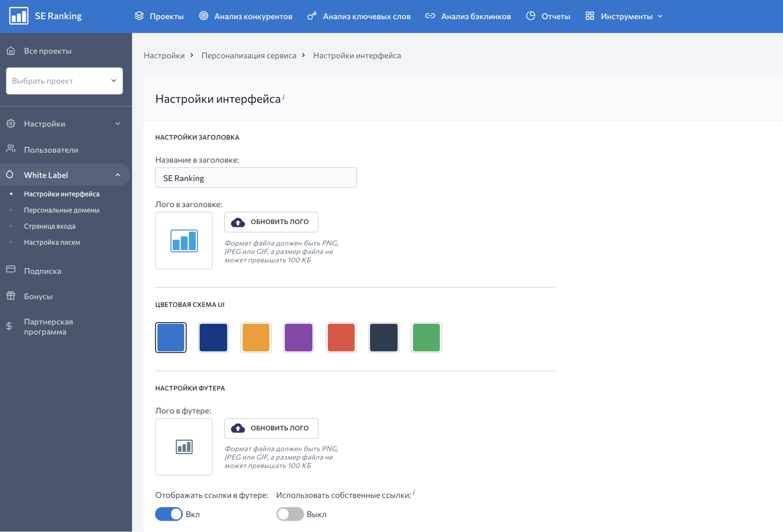Click Персонализация сервиса breadcrumb link
Screen dimensions: 783x532
(x=249, y=56)
